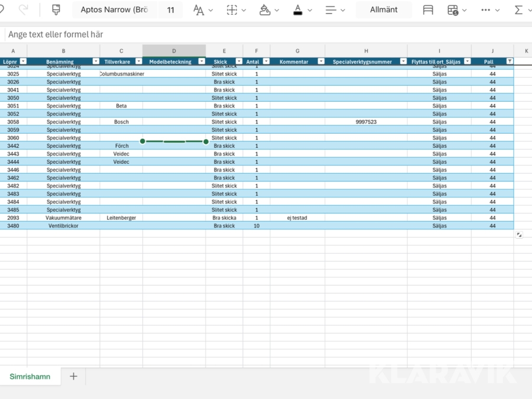The image size is (532, 399).
Task: Click the format painter brush icon
Action: coord(56,10)
